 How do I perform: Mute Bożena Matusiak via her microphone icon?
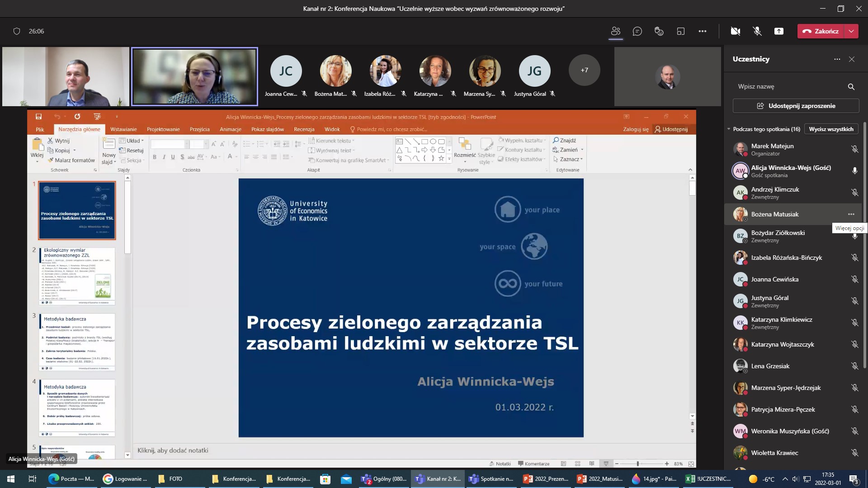(854, 214)
